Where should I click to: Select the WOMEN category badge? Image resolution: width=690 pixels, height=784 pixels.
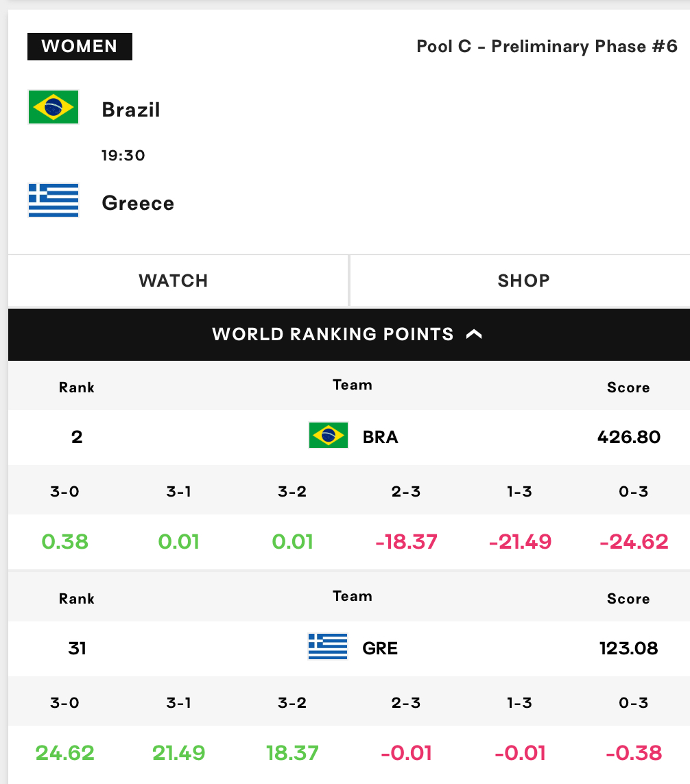click(x=80, y=47)
